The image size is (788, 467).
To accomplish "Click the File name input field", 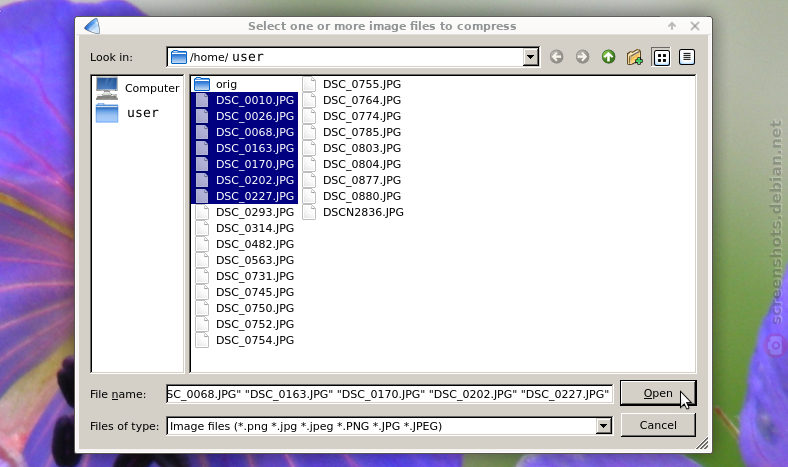I will pyautogui.click(x=389, y=394).
